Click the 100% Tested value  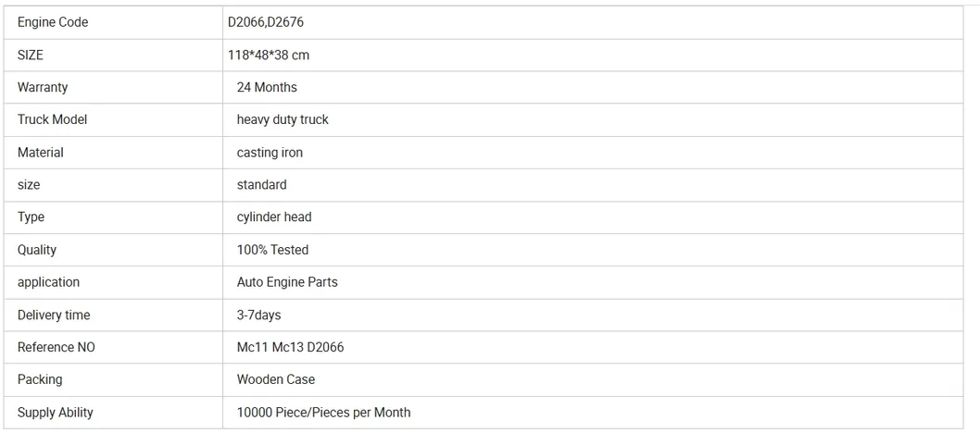pyautogui.click(x=272, y=250)
